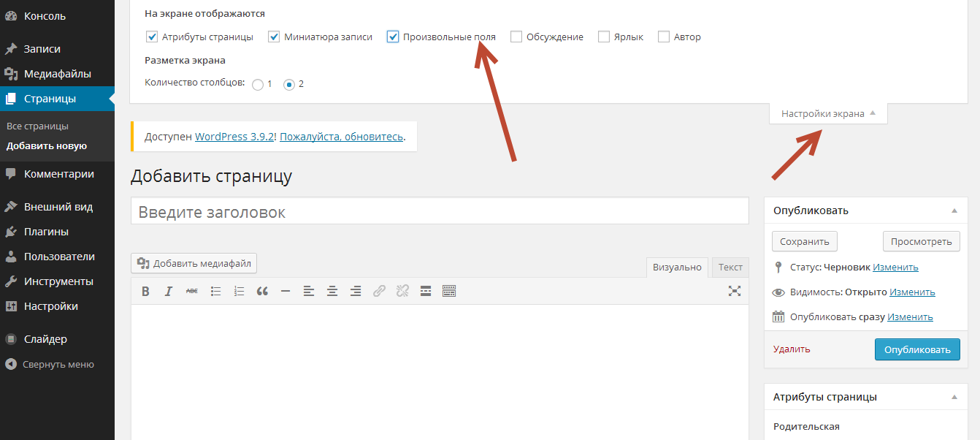Open the Плагины menu
980x440 pixels.
pyautogui.click(x=57, y=232)
